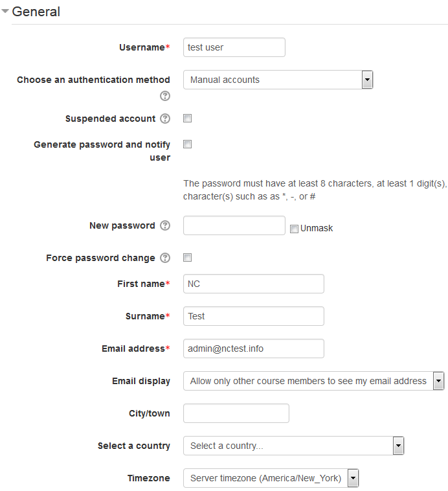Open help for authentication method
The height and width of the screenshot is (491, 448).
click(x=165, y=96)
